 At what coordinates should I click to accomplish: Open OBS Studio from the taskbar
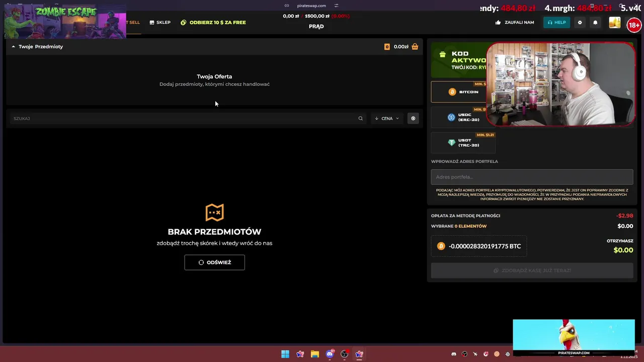point(344,354)
